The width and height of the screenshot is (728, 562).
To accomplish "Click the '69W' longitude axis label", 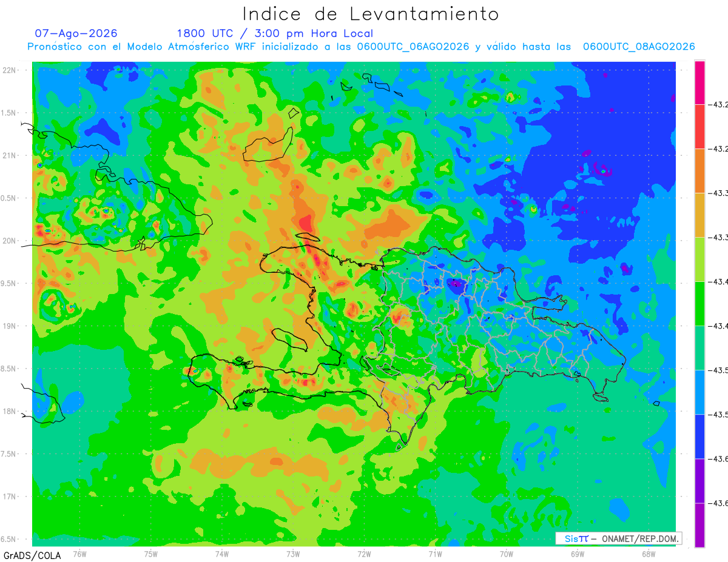I will pos(578,554).
